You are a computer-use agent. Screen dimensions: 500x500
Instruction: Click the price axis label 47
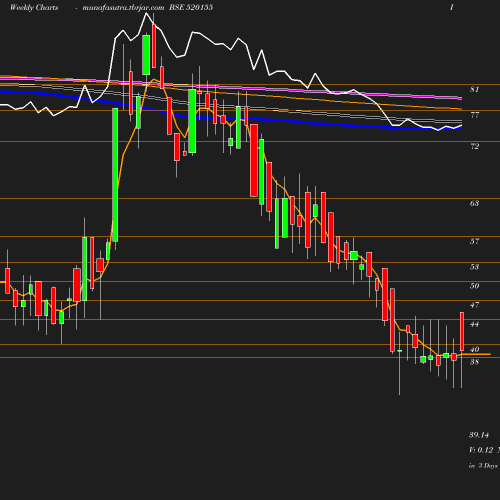point(475,305)
